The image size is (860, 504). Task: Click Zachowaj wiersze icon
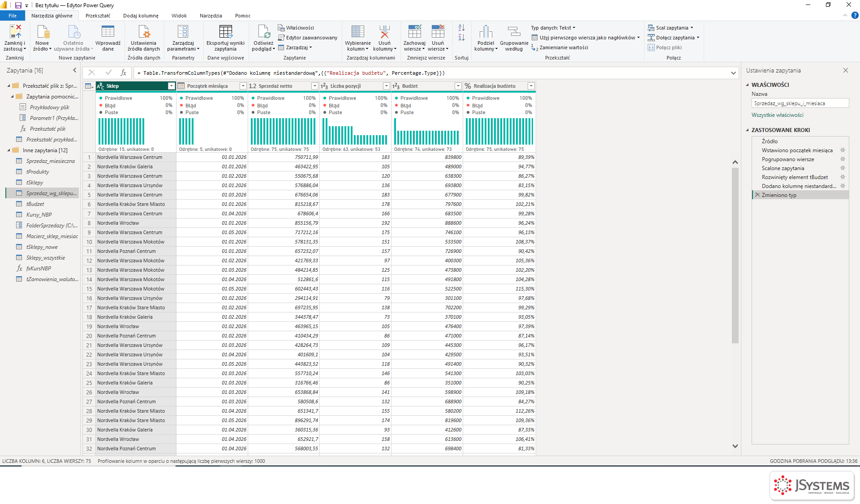click(414, 32)
